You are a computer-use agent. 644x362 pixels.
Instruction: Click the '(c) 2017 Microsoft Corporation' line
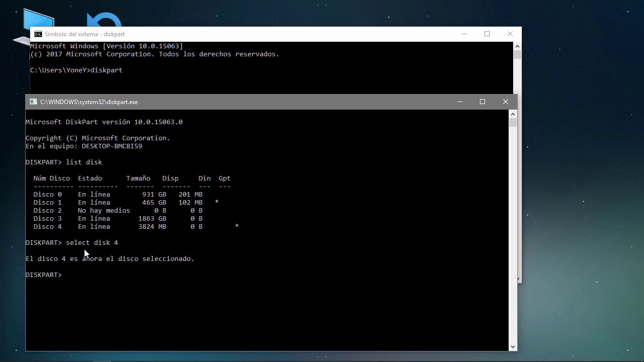pos(155,54)
